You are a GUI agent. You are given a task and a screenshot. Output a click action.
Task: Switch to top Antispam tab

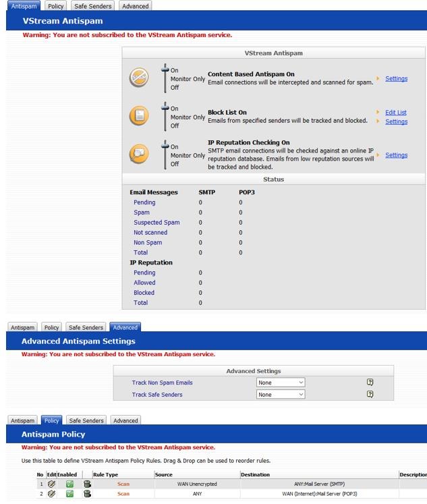click(24, 6)
